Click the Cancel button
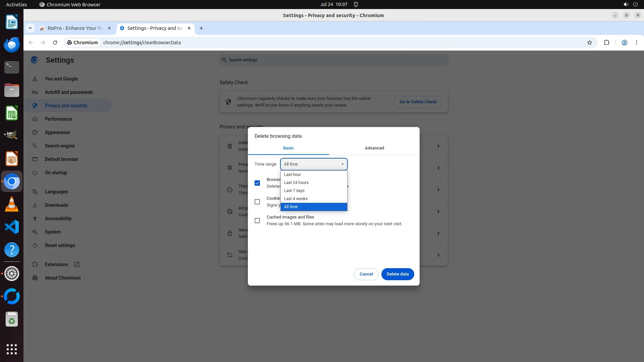644x362 pixels. click(x=366, y=274)
